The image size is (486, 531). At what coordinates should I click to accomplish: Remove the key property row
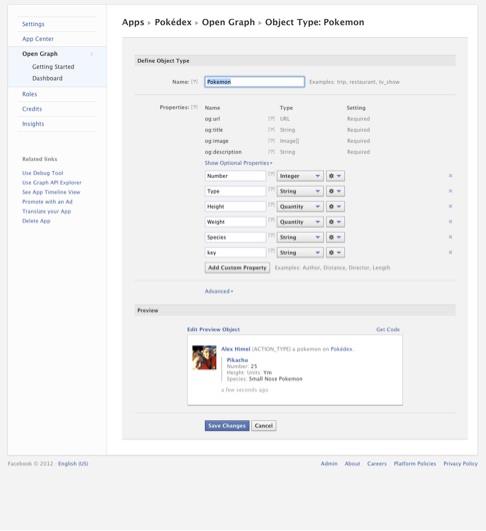450,252
